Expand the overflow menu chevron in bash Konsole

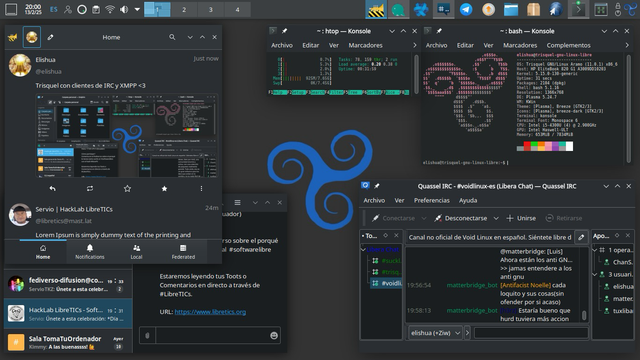click(627, 45)
